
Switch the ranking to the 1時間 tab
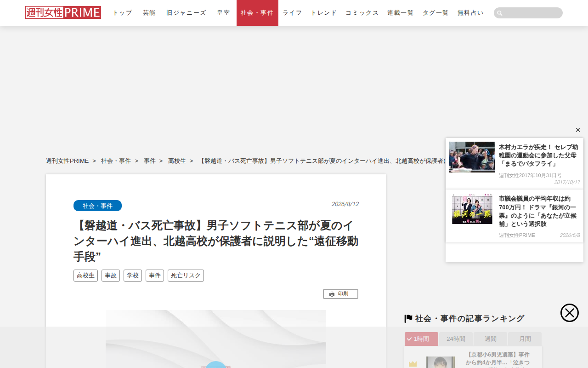(421, 339)
